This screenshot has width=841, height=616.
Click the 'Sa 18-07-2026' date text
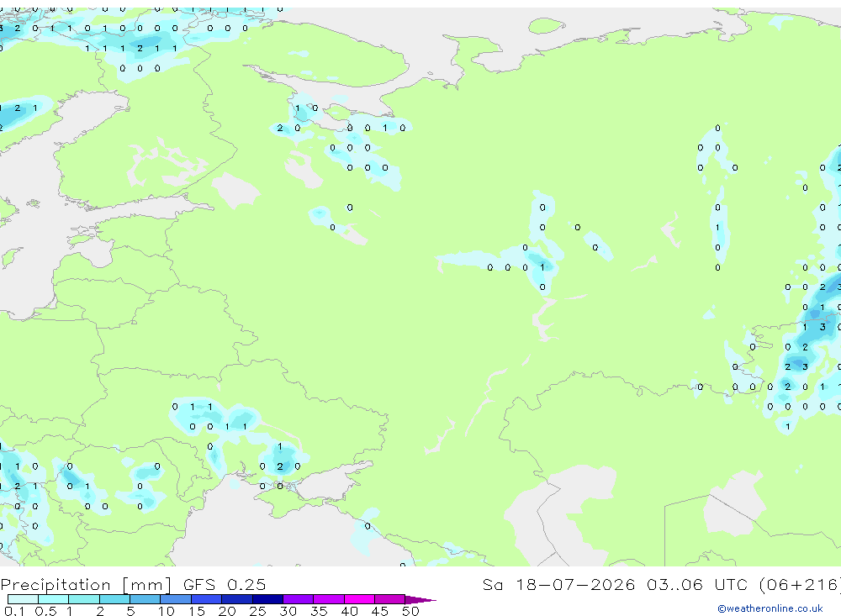click(x=558, y=584)
